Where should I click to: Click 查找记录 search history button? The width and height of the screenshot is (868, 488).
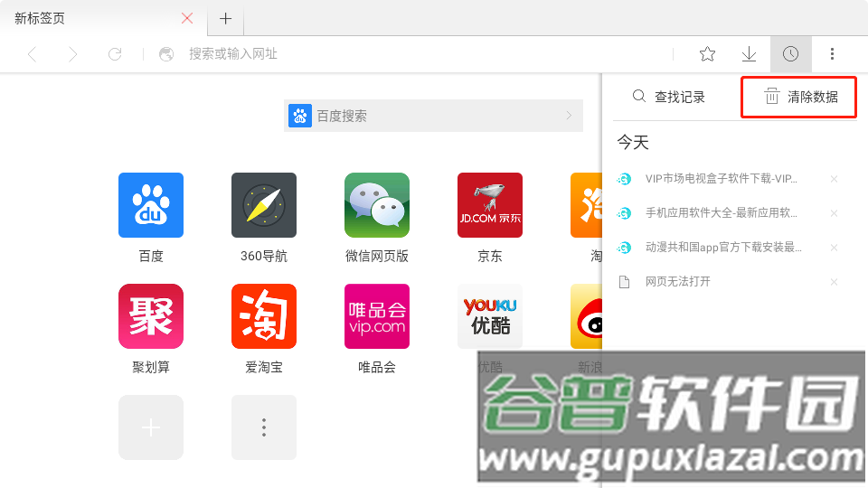(669, 97)
